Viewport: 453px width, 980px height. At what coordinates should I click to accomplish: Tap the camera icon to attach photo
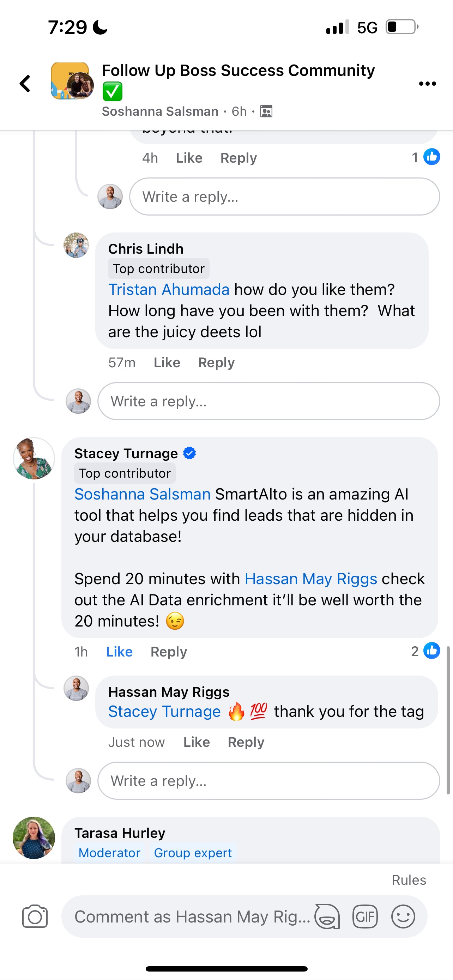[x=35, y=917]
